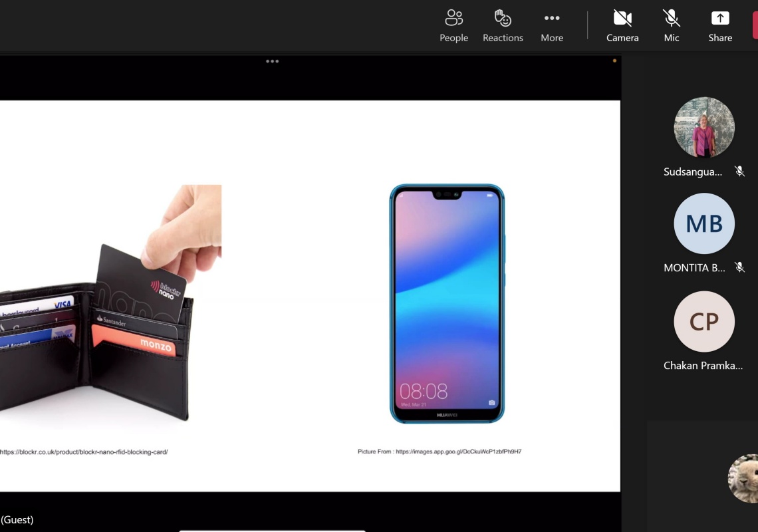
Task: Click the blockr.co.uk product link
Action: coord(84,452)
